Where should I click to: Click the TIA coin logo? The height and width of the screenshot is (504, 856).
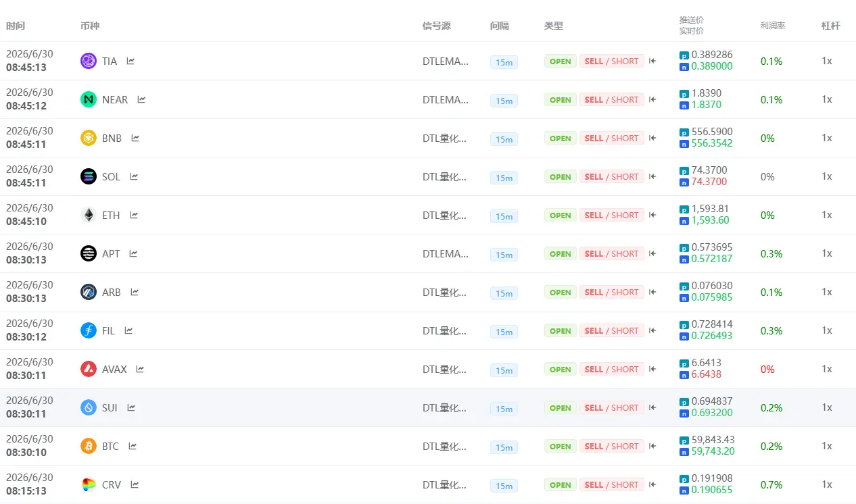(x=89, y=61)
